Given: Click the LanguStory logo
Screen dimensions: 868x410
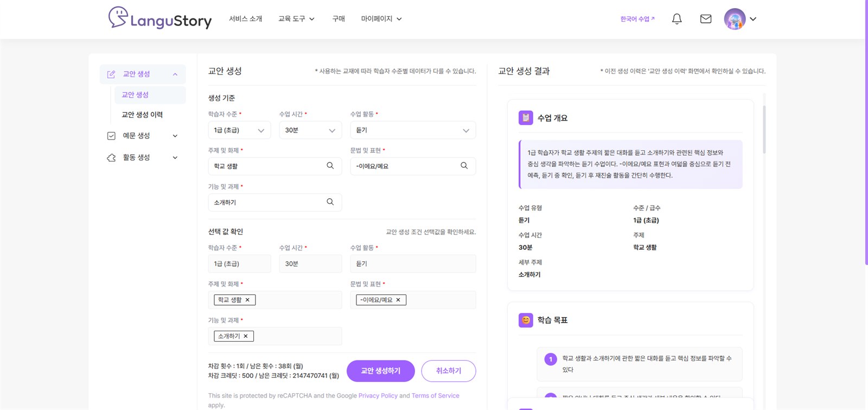Looking at the screenshot, I should point(159,18).
